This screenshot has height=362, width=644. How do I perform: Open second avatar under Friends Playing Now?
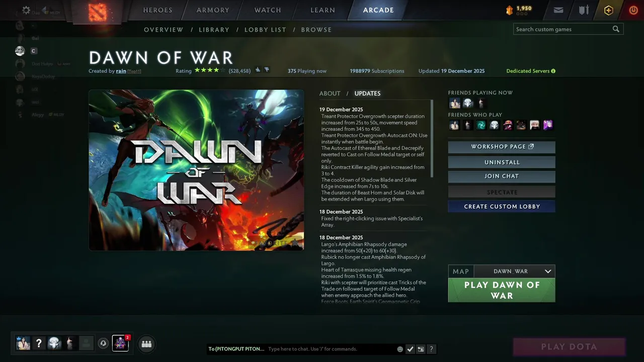[468, 103]
